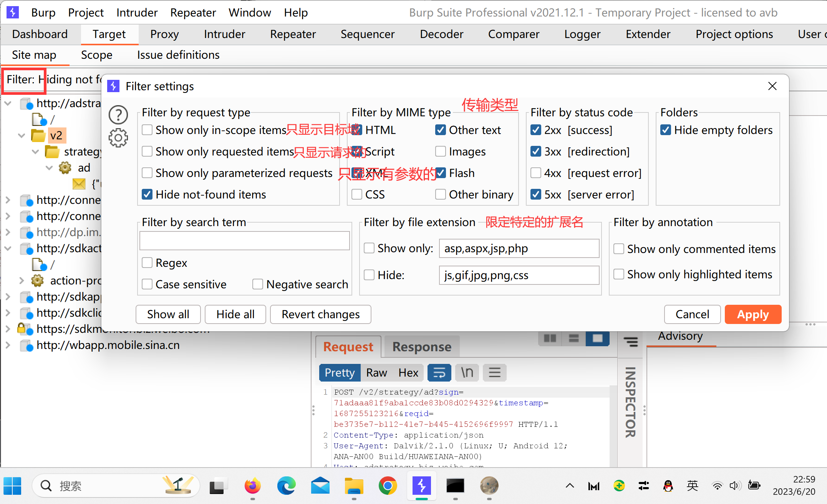Switch to the Proxy tab
Viewport: 827px width, 504px height.
click(x=164, y=34)
